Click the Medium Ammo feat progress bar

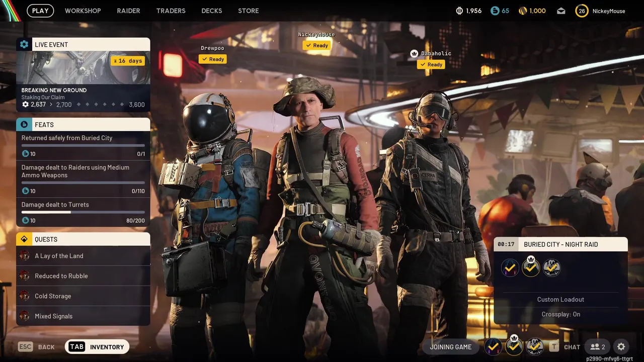point(83,183)
